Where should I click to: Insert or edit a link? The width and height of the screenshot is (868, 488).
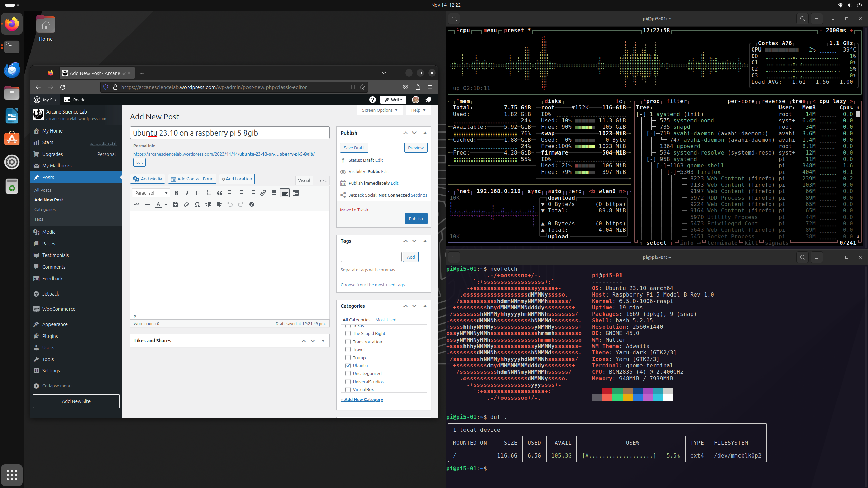tap(263, 193)
